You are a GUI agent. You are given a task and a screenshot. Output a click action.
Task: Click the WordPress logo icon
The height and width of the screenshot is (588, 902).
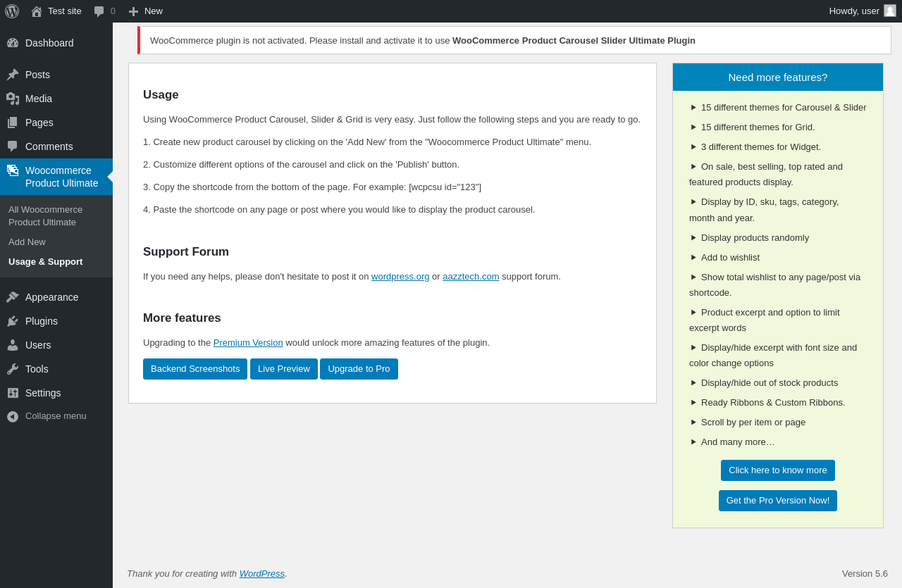click(12, 11)
